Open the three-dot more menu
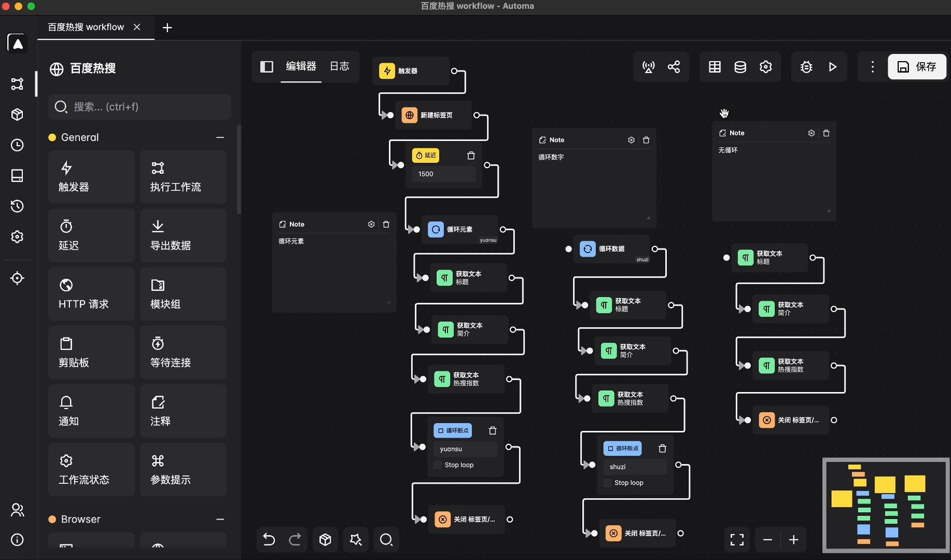This screenshot has height=560, width=951. [873, 67]
